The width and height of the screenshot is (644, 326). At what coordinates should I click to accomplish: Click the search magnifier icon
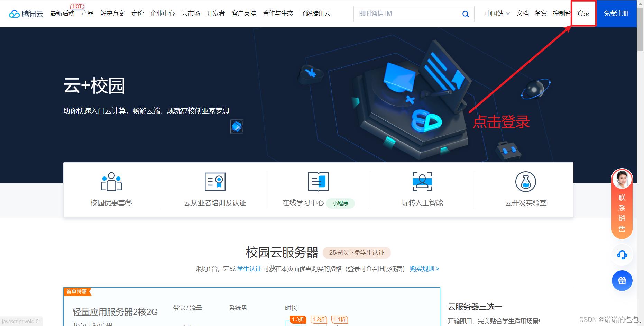[x=466, y=14]
